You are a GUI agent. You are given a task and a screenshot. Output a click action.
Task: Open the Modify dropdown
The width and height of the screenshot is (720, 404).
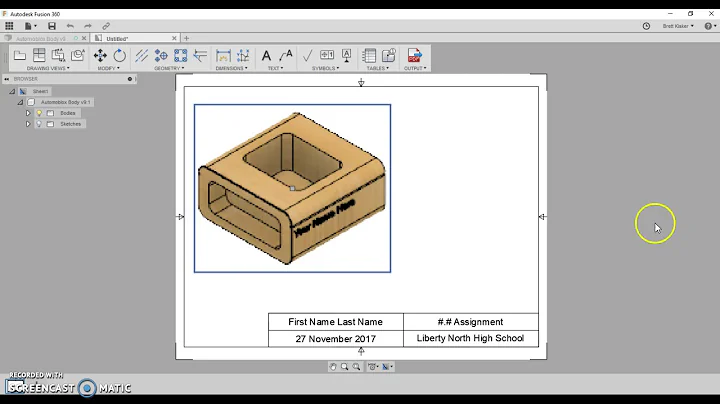108,68
